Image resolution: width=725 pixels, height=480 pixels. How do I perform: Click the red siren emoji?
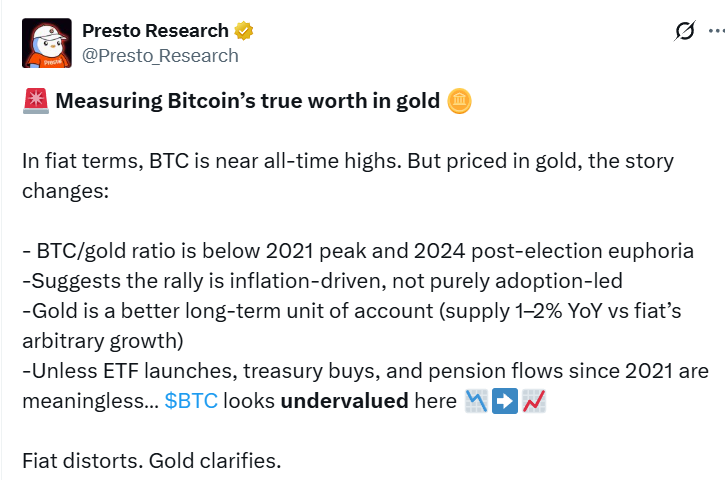[36, 101]
